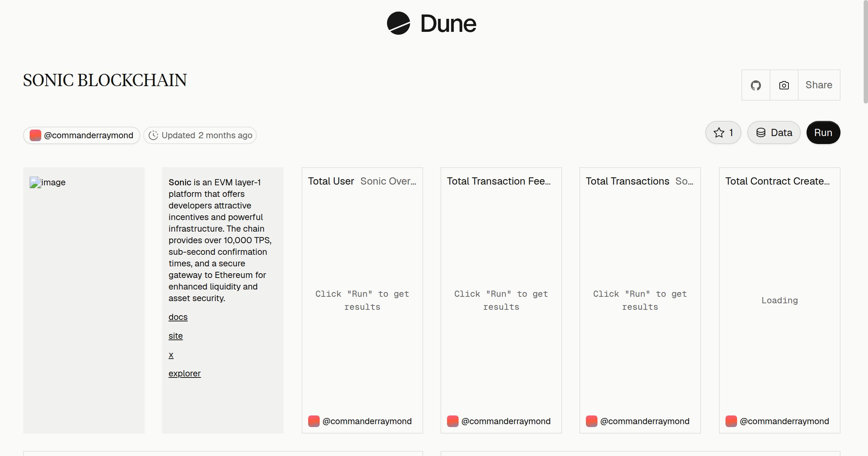
Task: Open the site link
Action: 175,336
